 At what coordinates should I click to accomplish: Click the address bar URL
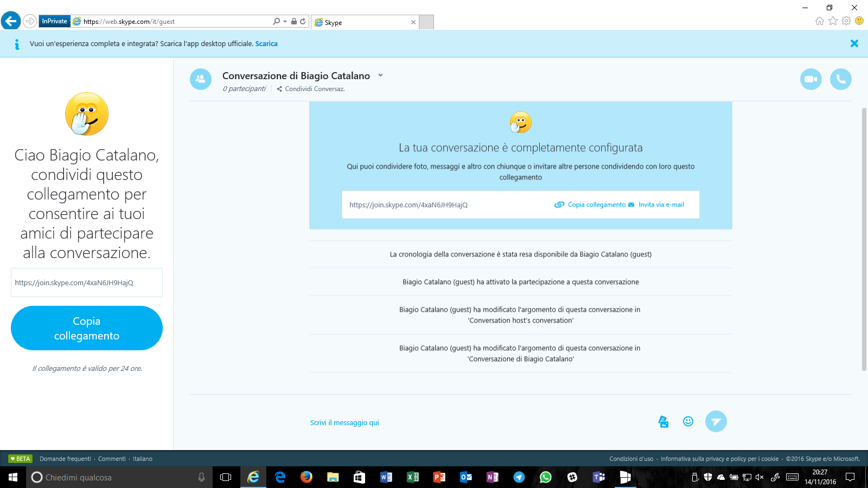click(129, 22)
